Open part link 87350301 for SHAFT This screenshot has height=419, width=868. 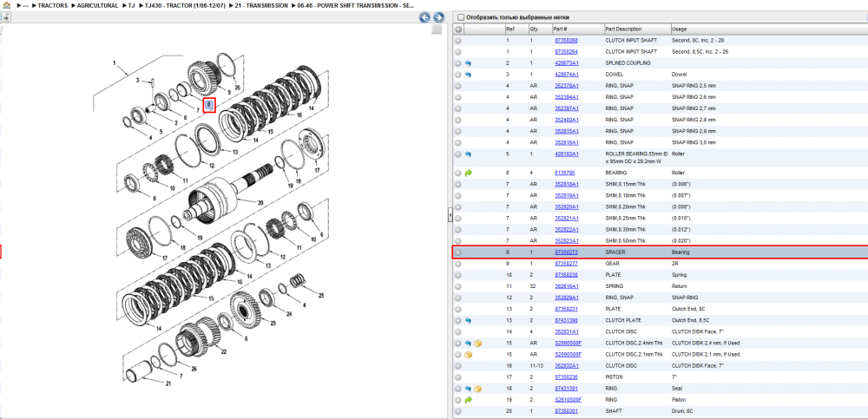click(566, 411)
